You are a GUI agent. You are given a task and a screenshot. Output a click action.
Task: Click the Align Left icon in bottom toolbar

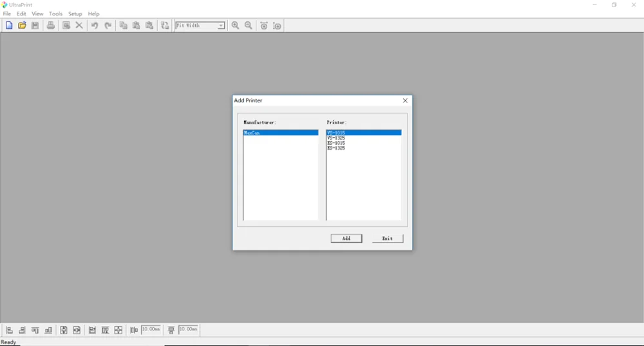point(10,330)
